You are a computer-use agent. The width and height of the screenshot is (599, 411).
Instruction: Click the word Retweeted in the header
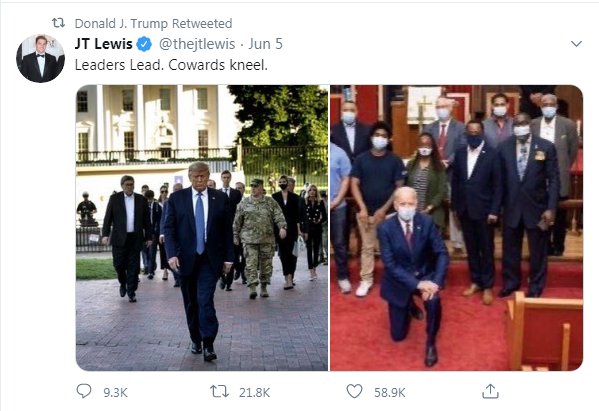tap(202, 23)
